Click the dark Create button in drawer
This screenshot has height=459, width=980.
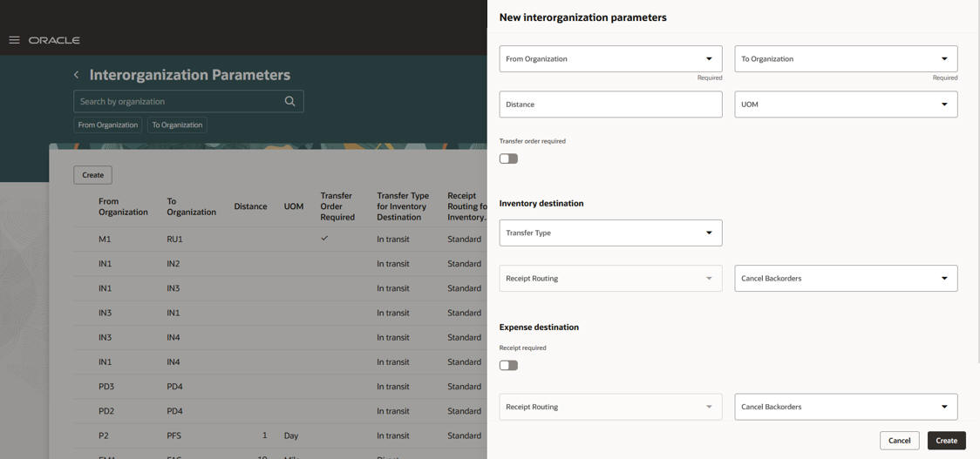click(946, 440)
